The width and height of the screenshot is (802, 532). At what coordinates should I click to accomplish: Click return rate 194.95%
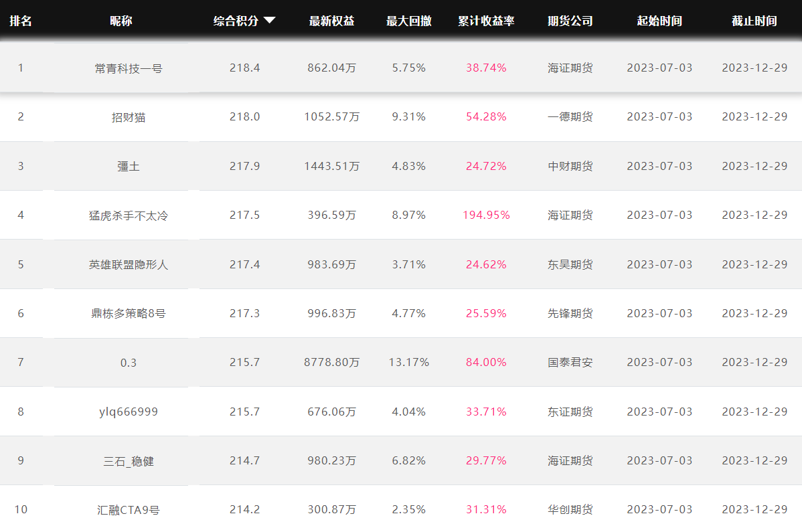[486, 215]
